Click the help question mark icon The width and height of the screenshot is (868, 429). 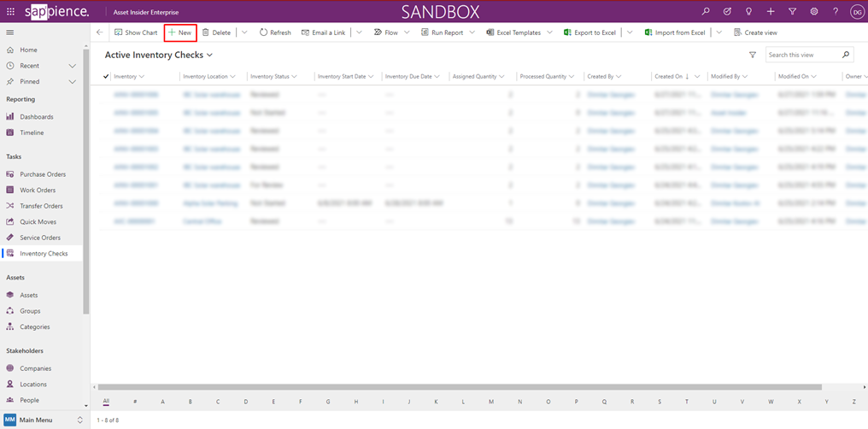click(835, 11)
